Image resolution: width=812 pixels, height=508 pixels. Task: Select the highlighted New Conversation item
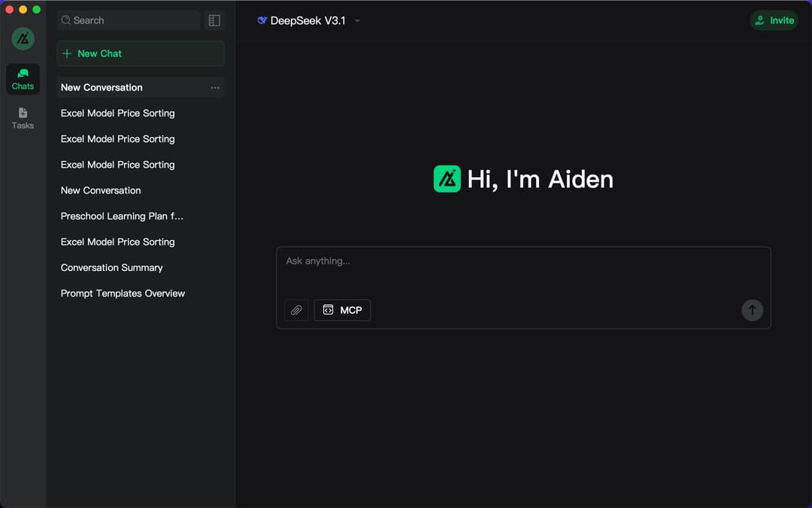(101, 87)
